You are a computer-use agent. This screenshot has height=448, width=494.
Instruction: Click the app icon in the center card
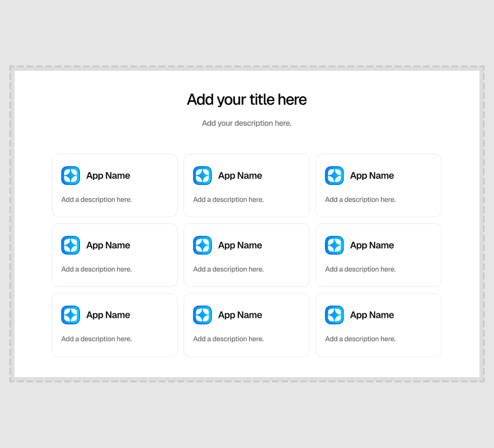click(x=202, y=245)
